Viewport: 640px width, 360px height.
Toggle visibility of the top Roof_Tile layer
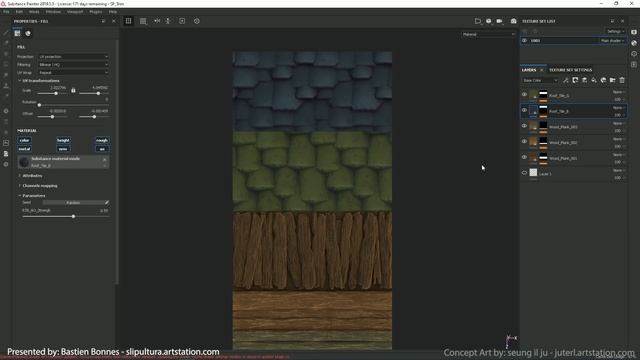[x=524, y=95]
